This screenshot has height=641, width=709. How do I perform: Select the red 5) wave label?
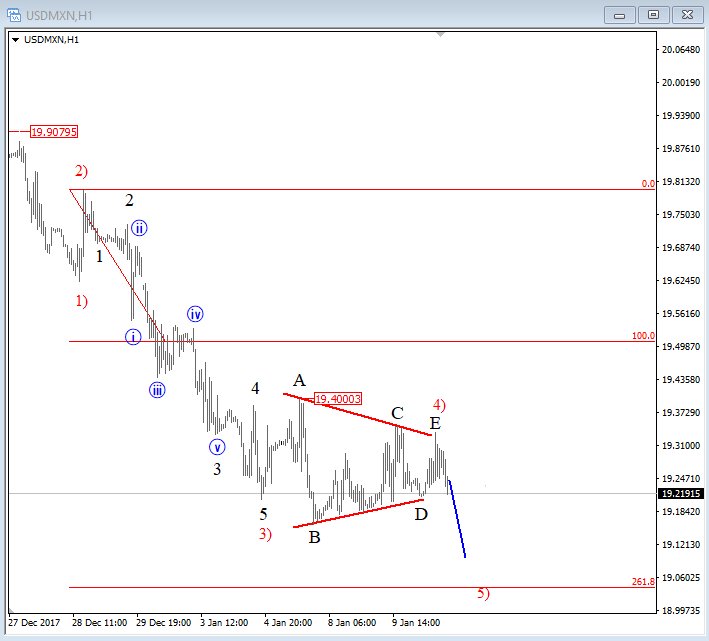point(483,593)
